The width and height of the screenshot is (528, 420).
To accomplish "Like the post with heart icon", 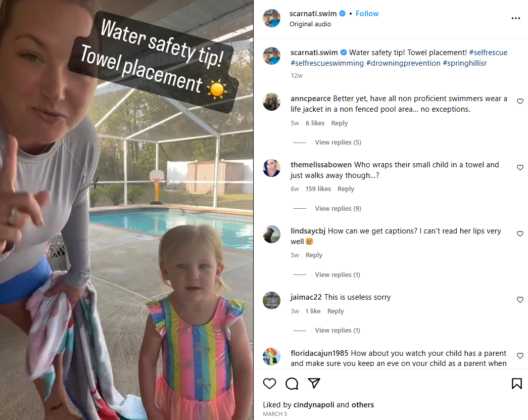I will (x=269, y=383).
